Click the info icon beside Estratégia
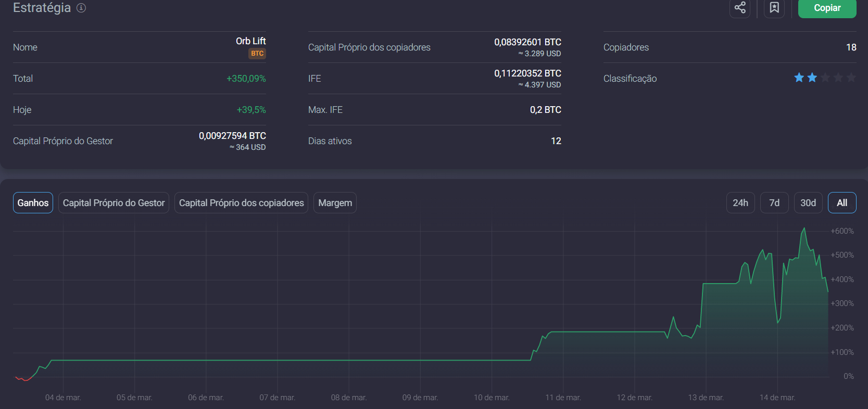Viewport: 868px width, 409px height. (x=81, y=8)
